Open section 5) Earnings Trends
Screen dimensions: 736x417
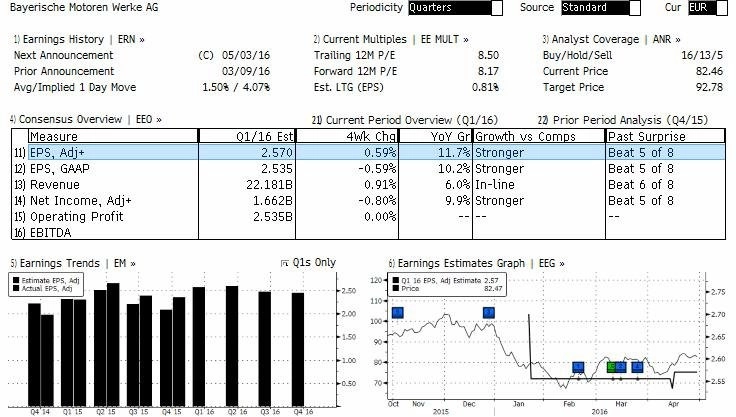coord(55,263)
